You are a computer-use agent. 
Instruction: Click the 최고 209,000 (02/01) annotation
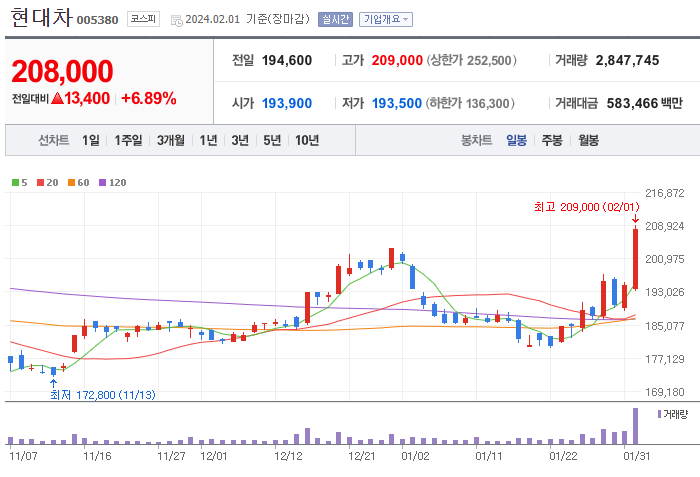(x=587, y=207)
